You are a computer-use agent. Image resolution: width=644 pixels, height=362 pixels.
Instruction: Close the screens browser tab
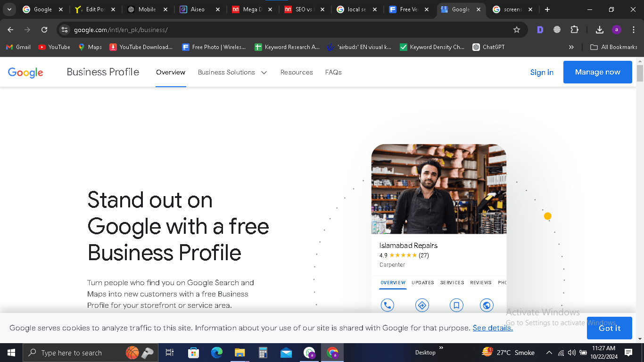530,9
